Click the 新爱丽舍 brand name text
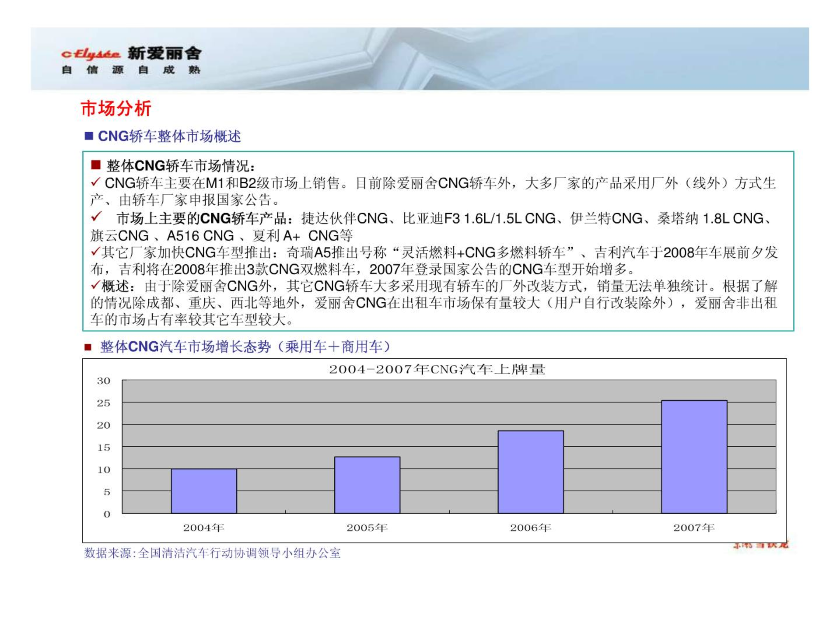 [164, 53]
